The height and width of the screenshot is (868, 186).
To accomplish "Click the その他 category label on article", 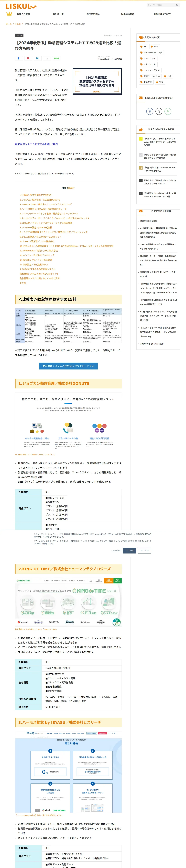I will 19,35.
